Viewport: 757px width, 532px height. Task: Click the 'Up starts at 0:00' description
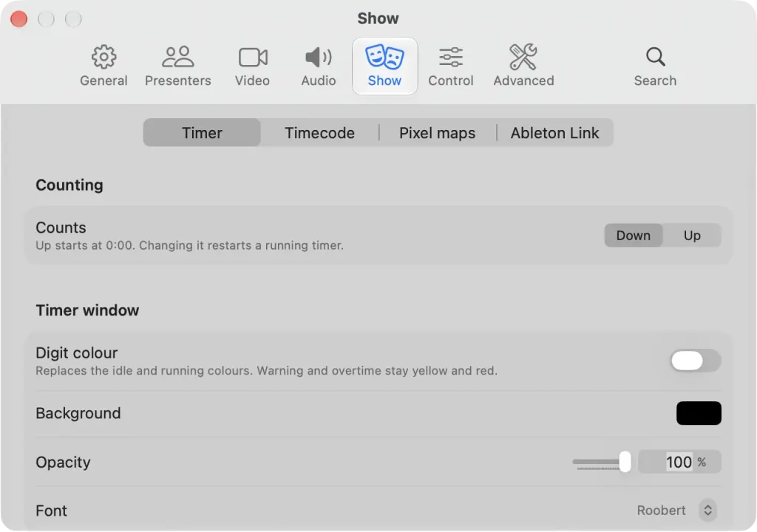coord(190,245)
